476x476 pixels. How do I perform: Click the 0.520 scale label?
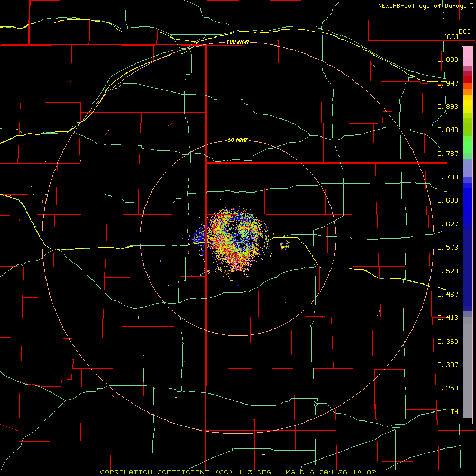[448, 271]
